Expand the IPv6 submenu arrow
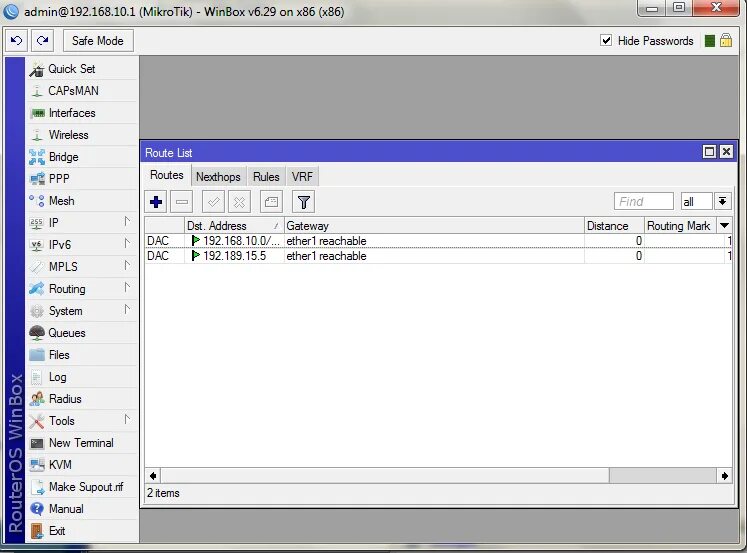This screenshot has height=553, width=747. coord(127,243)
